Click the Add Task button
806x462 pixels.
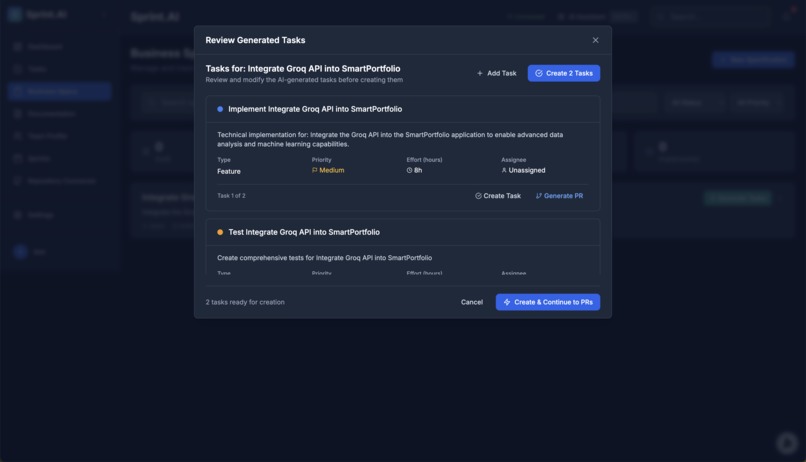497,73
